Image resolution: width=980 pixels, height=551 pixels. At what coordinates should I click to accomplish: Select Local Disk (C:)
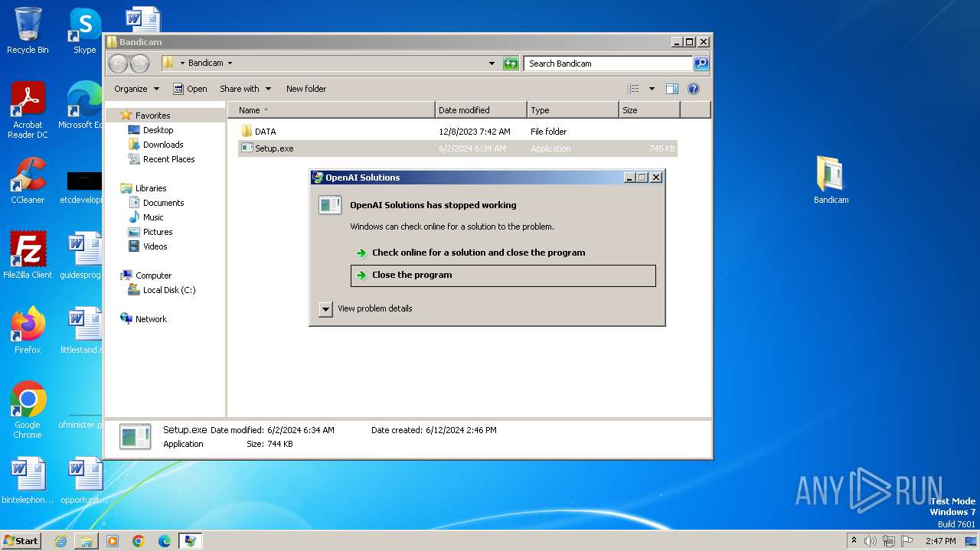pyautogui.click(x=169, y=290)
